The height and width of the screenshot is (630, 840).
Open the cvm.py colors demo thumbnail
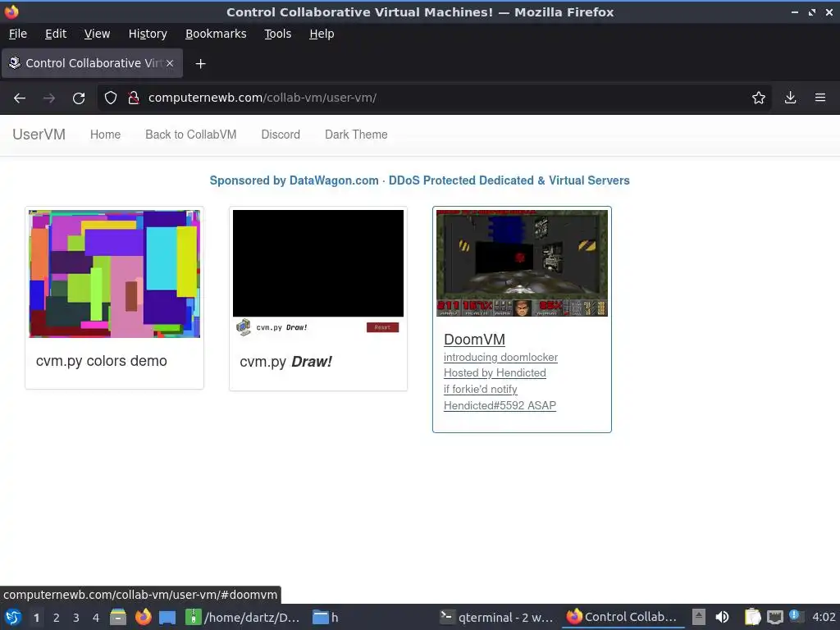(115, 274)
